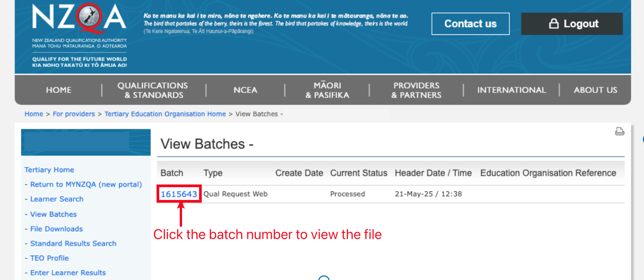The height and width of the screenshot is (280, 644).
Task: Open Māori & Pasifika menu
Action: 327,90
